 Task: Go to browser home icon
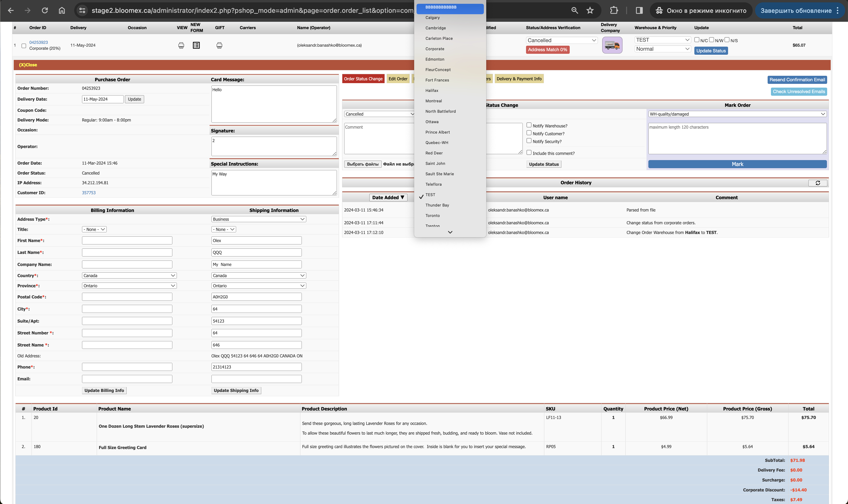click(62, 10)
